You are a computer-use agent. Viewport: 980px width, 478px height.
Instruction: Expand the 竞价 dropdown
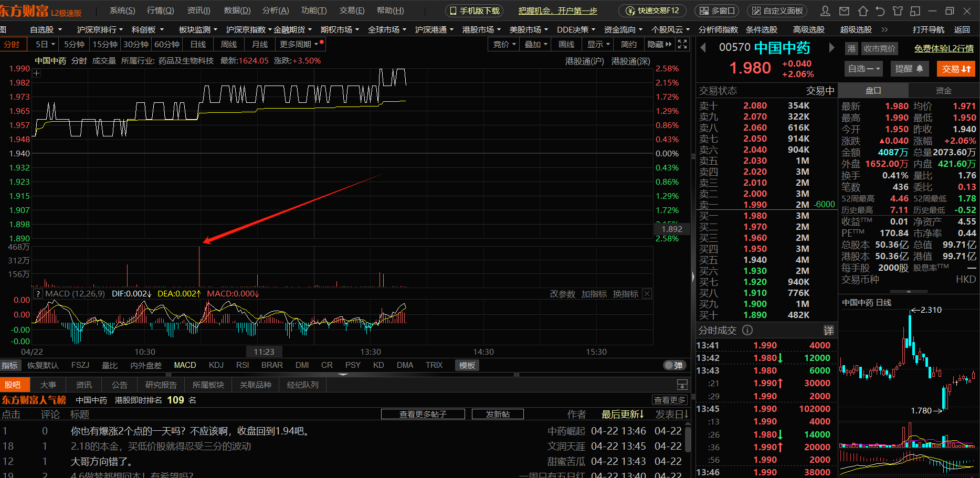[x=504, y=45]
